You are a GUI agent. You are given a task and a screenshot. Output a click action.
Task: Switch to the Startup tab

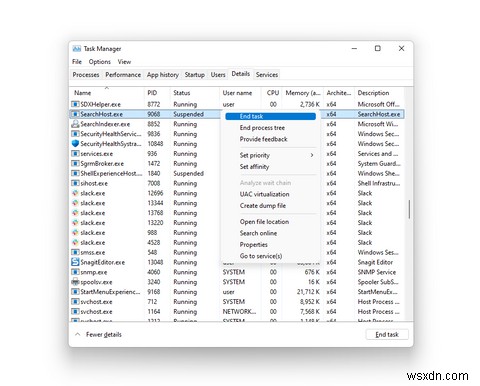(195, 75)
